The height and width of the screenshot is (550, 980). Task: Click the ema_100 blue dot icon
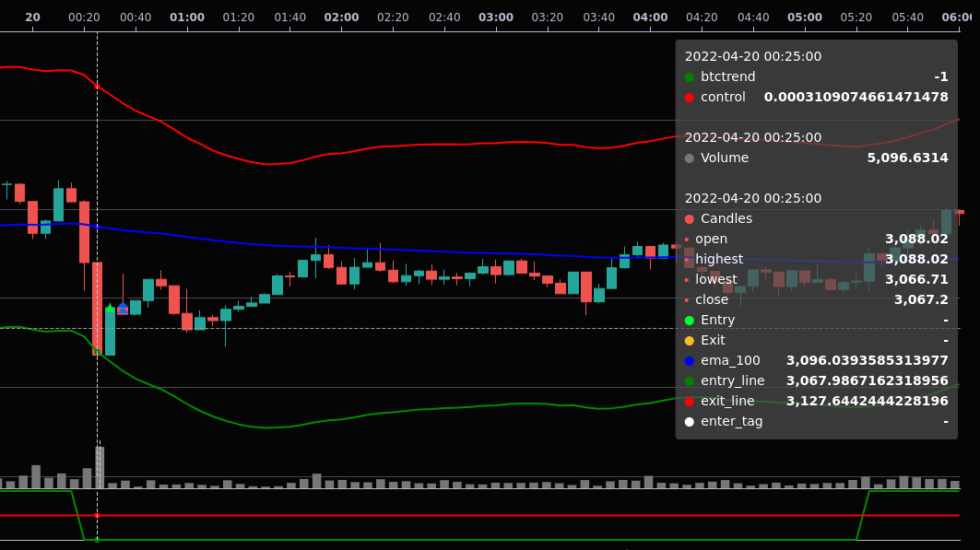(689, 360)
